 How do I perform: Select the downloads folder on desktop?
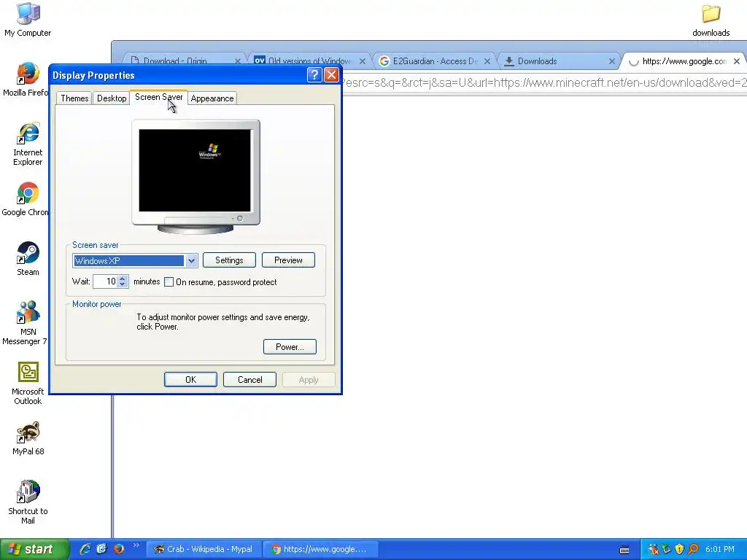click(711, 20)
